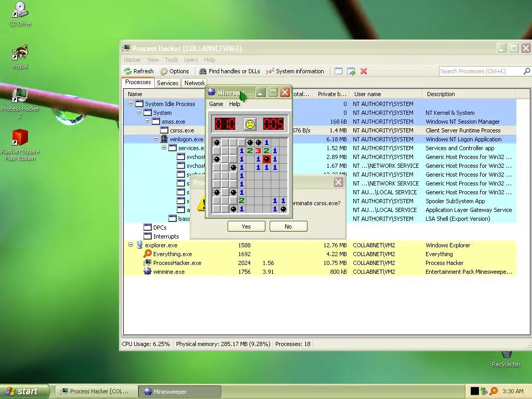Click the red X terminate toolbar icon
532x399 pixels.
[x=364, y=71]
